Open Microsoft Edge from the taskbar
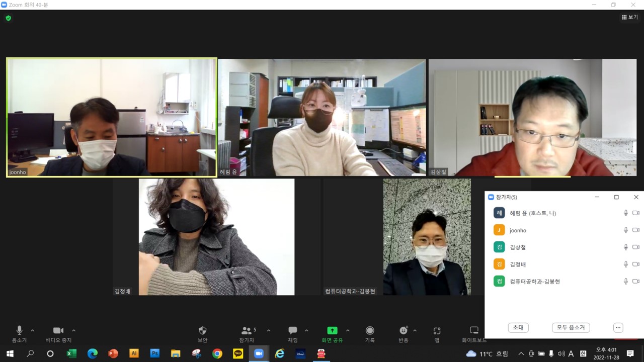644x362 pixels. 93,353
